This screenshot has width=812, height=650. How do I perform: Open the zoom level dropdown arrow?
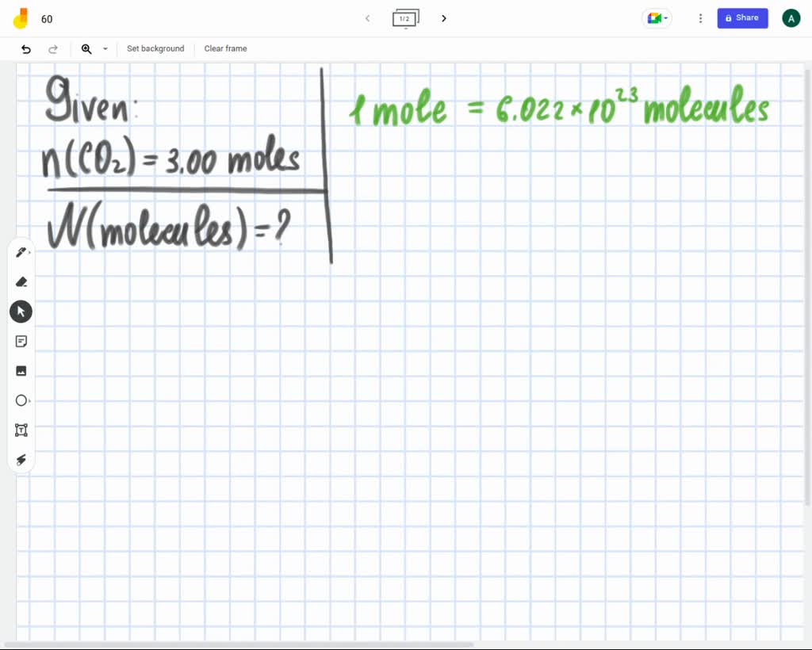pyautogui.click(x=104, y=49)
